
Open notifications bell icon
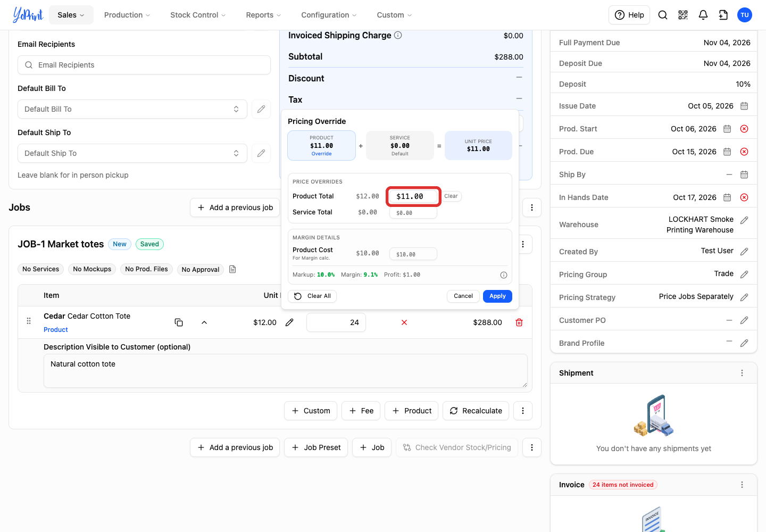(x=703, y=15)
